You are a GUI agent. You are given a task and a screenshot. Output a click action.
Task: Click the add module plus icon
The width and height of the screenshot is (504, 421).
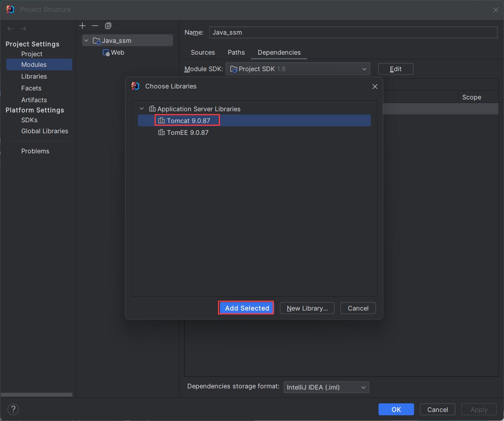pos(82,26)
